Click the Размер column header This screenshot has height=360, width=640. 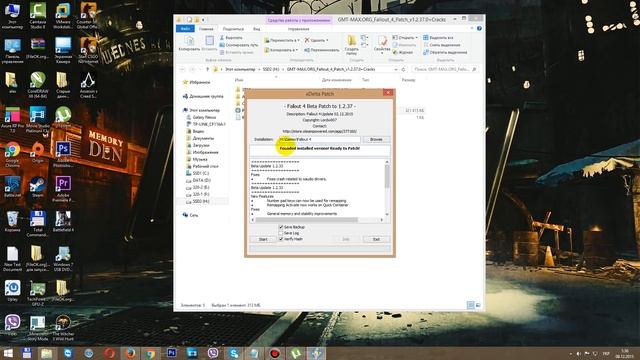click(409, 80)
